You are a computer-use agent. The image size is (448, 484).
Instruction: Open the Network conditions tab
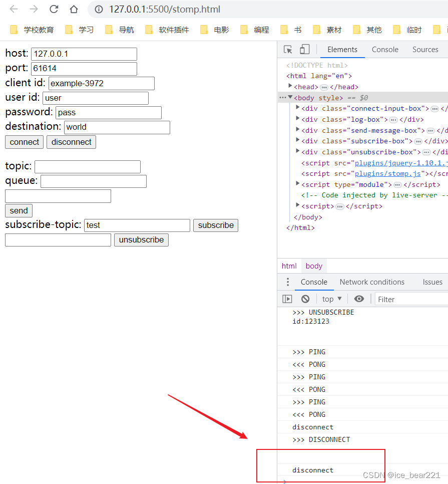click(372, 282)
